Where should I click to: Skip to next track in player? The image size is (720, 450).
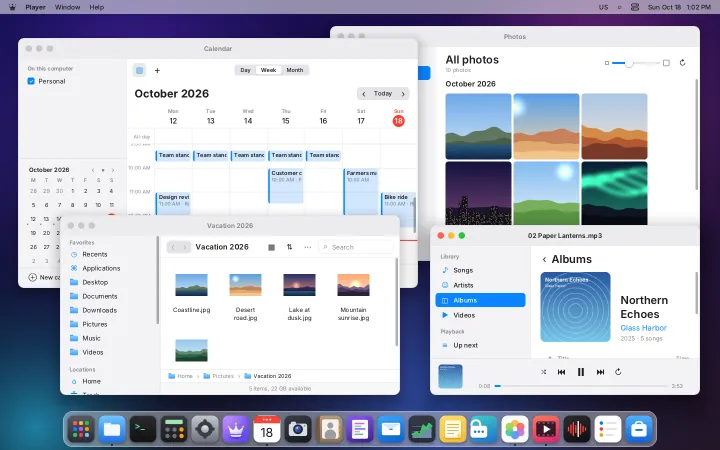tap(600, 372)
